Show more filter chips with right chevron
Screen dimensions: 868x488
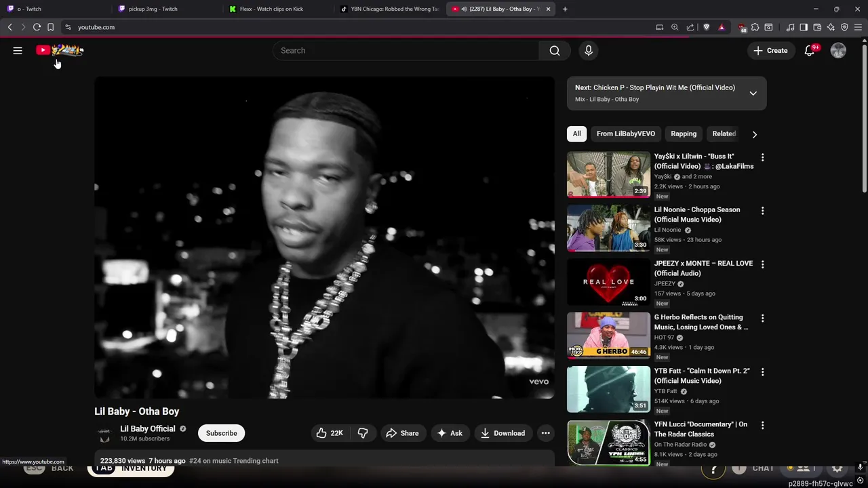tap(754, 134)
